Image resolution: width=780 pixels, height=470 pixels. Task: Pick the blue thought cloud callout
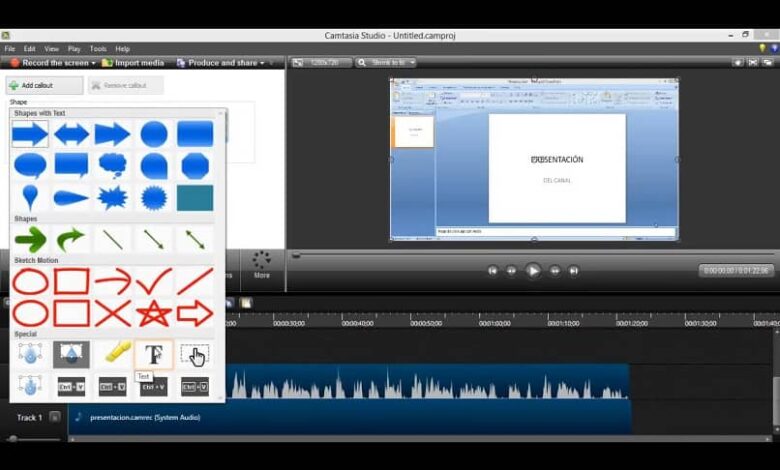[113, 166]
